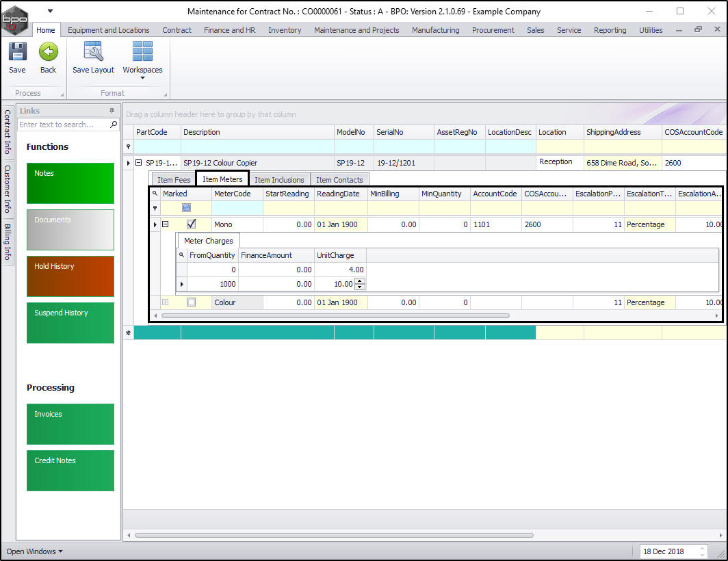Click the Enter text to search field
Image resolution: width=728 pixels, height=561 pixels.
63,125
